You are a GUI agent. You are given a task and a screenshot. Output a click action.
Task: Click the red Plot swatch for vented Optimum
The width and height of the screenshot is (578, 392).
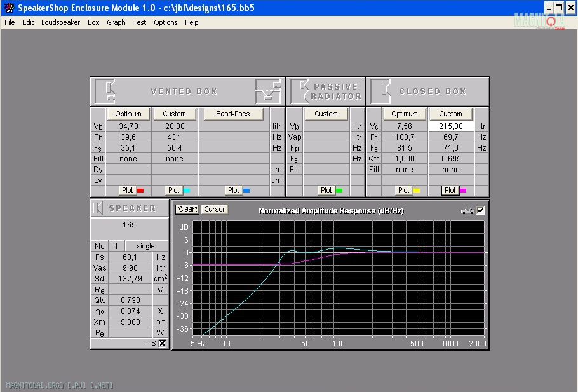[x=140, y=190]
